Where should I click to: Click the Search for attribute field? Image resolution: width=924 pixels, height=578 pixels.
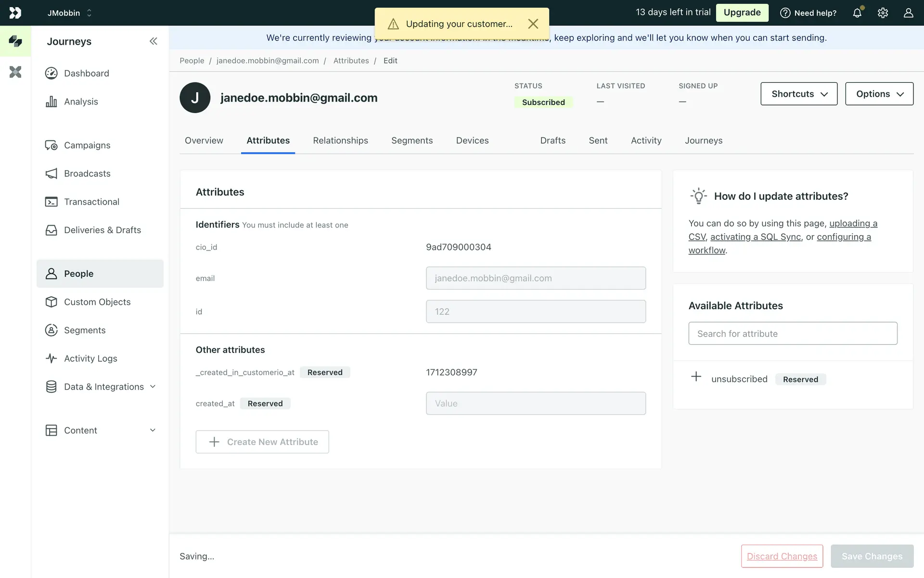point(793,334)
